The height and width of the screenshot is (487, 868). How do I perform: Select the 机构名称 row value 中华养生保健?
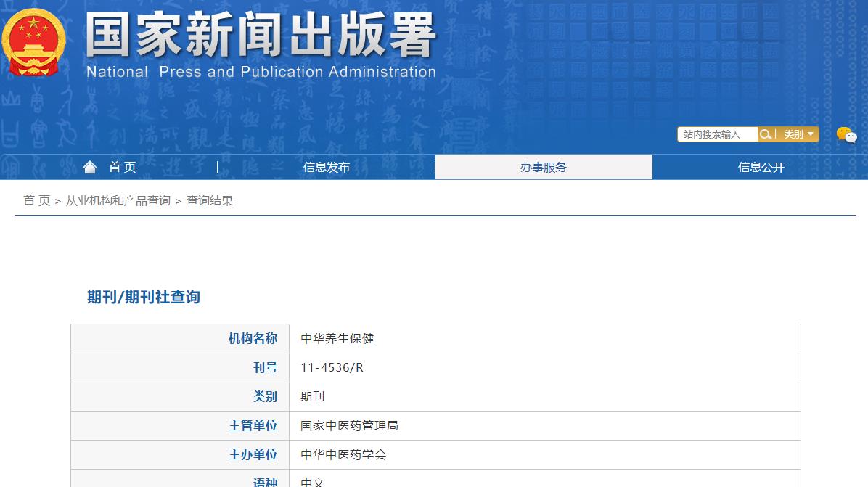(336, 338)
